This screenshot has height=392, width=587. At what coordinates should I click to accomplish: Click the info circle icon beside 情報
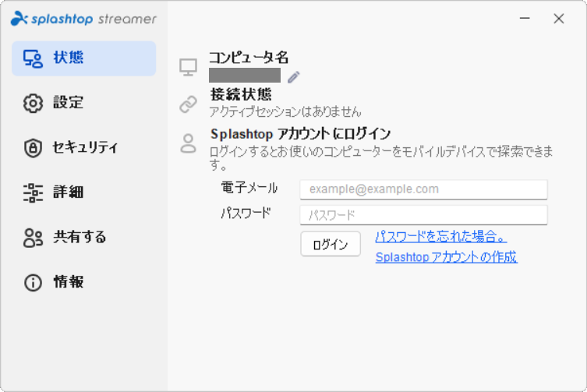tap(33, 283)
